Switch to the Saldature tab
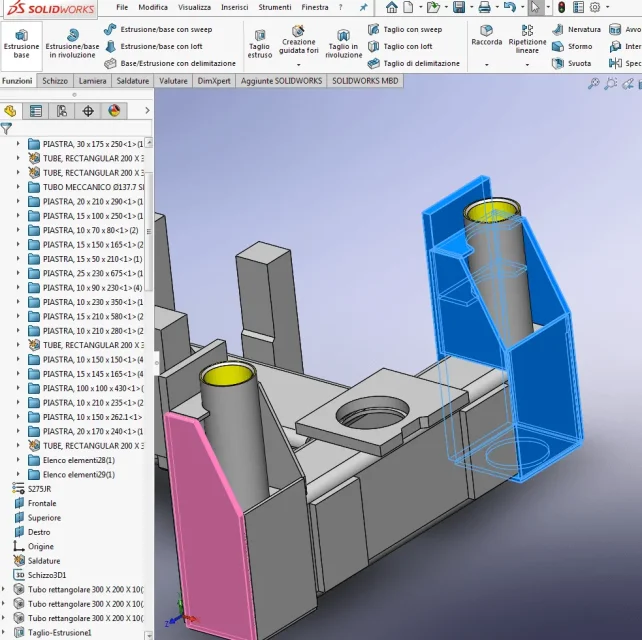The height and width of the screenshot is (640, 642). 133,81
